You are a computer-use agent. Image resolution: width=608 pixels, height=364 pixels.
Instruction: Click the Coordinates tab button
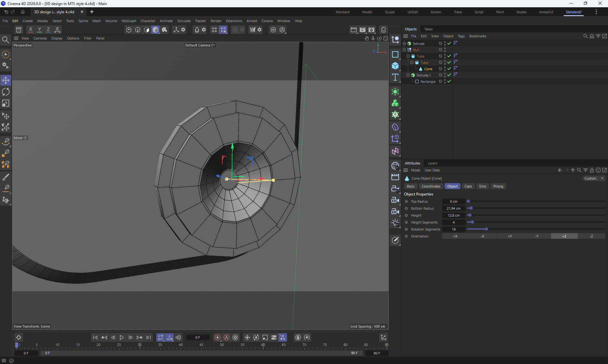click(431, 186)
